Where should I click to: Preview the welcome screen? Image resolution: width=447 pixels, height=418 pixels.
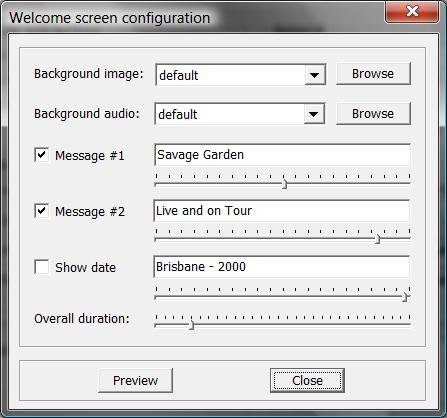click(x=136, y=380)
